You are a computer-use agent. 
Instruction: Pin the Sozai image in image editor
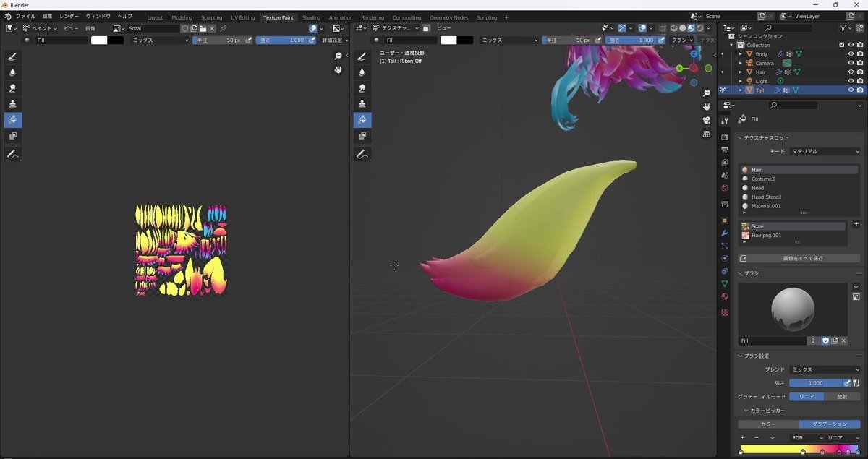click(x=223, y=28)
